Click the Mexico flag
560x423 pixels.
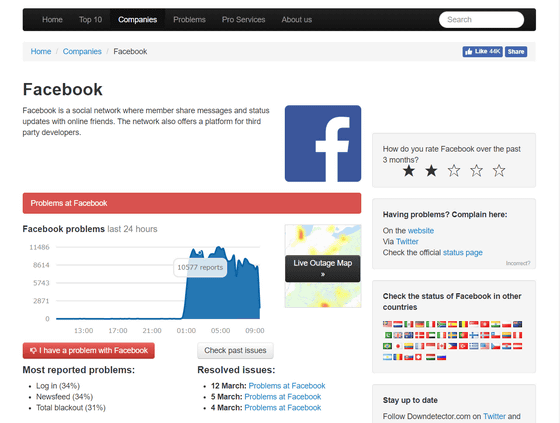(x=409, y=324)
